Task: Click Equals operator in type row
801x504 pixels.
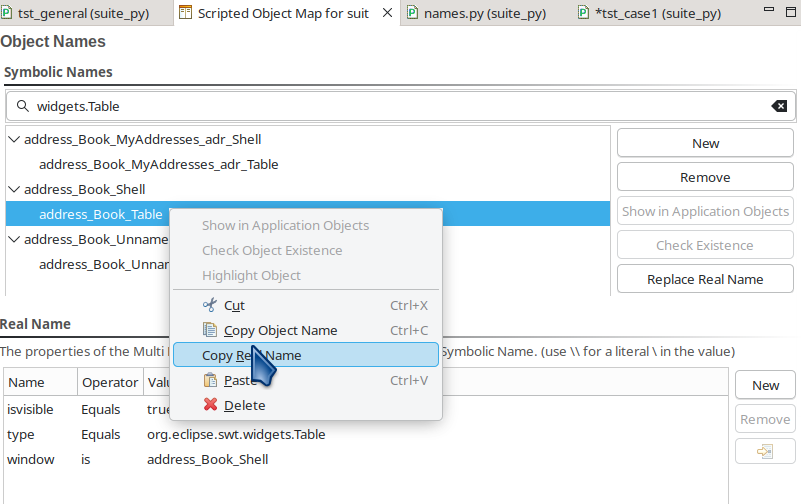Action: point(101,435)
